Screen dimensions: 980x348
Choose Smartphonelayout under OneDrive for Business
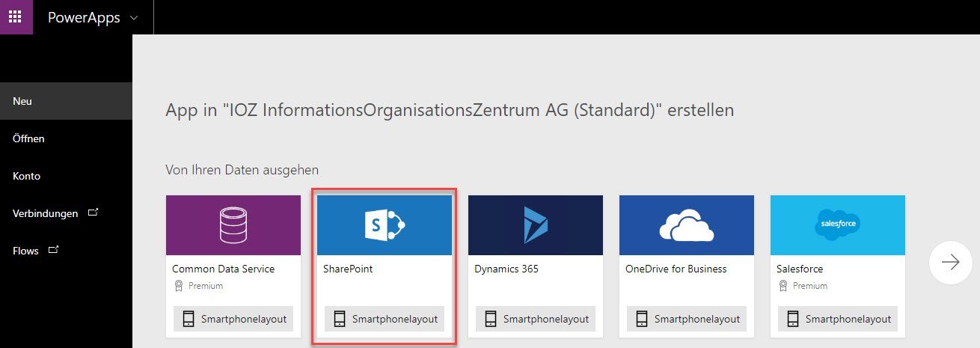click(687, 319)
